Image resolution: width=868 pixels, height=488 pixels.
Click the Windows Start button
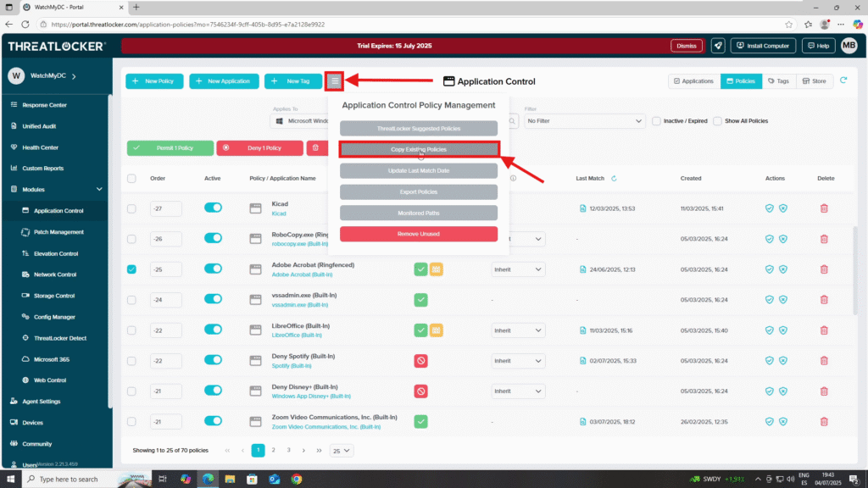pyautogui.click(x=10, y=480)
